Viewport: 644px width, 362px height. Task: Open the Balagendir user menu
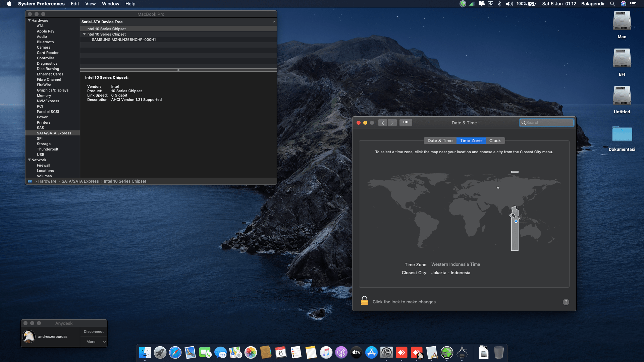click(x=593, y=4)
